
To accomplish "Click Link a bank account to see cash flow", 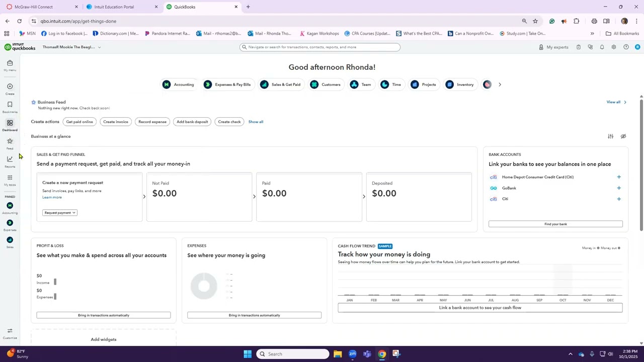I will coord(480,308).
